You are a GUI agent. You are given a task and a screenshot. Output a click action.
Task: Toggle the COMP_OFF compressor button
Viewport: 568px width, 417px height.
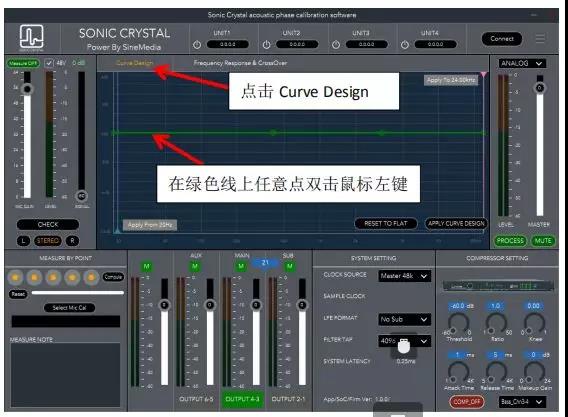[x=467, y=402]
